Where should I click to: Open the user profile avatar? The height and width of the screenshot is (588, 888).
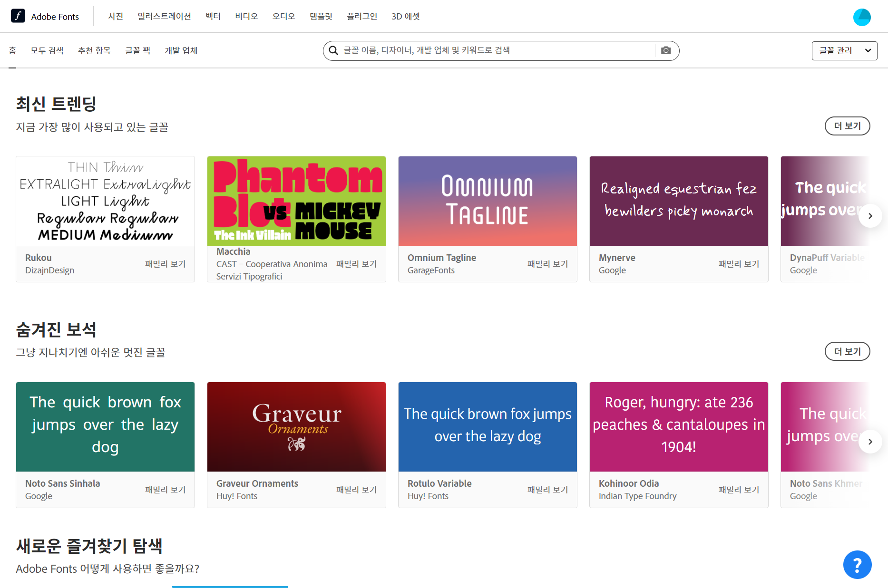point(861,17)
